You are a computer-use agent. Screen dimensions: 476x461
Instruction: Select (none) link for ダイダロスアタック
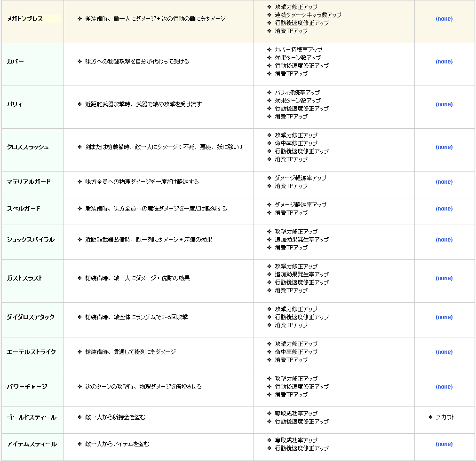444,317
